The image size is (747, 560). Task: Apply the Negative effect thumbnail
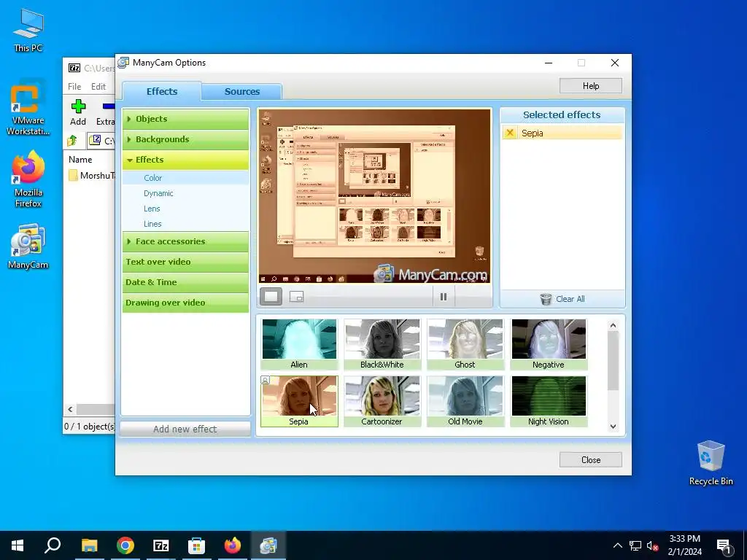coord(549,344)
